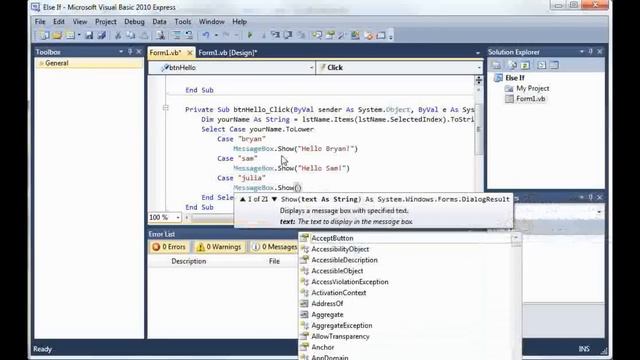Click the Step Over debug icon
640x360 pixels.
click(x=288, y=36)
